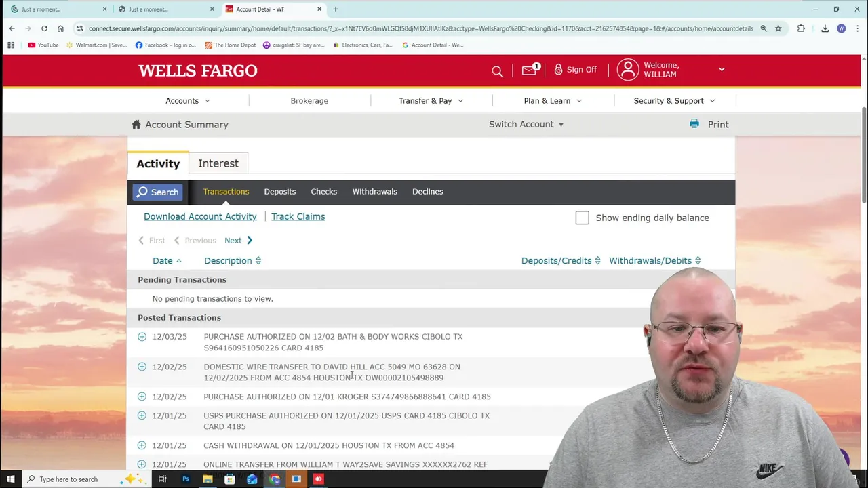The height and width of the screenshot is (488, 868).
Task: Open the Walmart.com bookmark
Action: click(96, 45)
